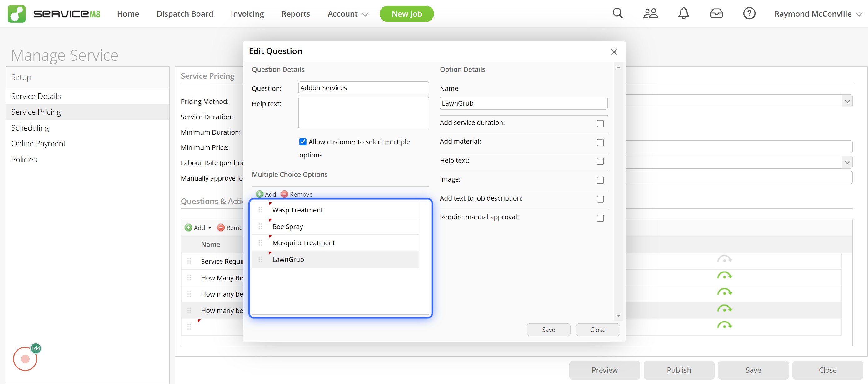The width and height of the screenshot is (868, 384).
Task: Open the Pricing Method dropdown arrow
Action: 847,101
